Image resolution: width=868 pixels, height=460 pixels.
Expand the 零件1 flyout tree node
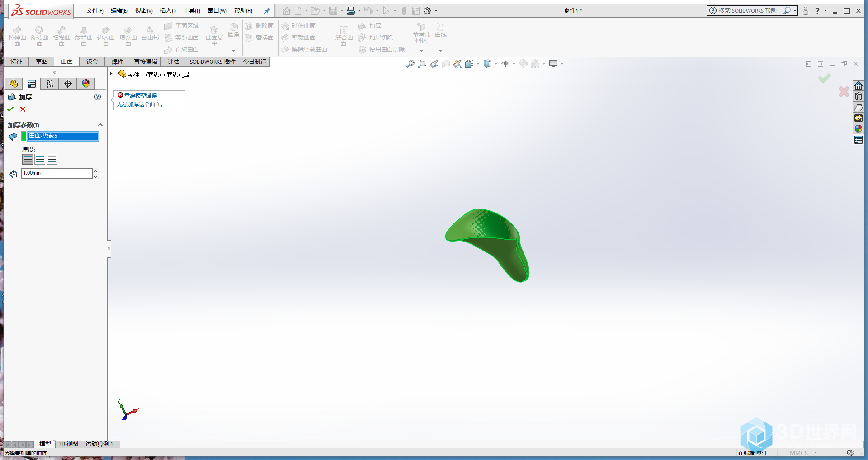tap(111, 74)
